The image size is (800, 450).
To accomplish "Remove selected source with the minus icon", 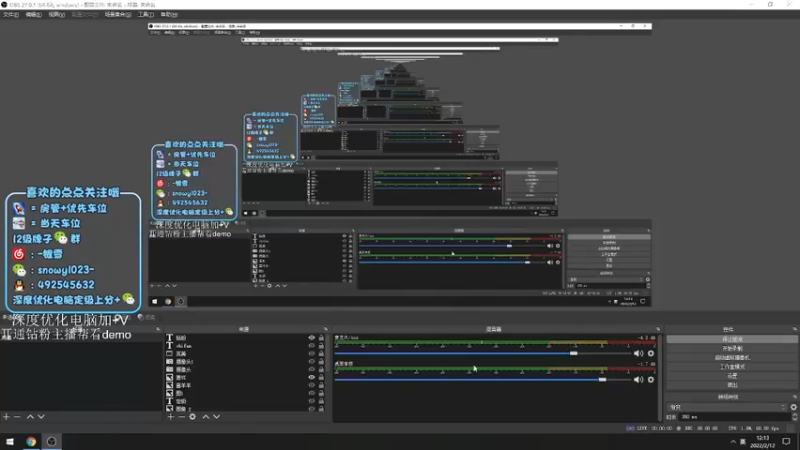I will click(181, 417).
